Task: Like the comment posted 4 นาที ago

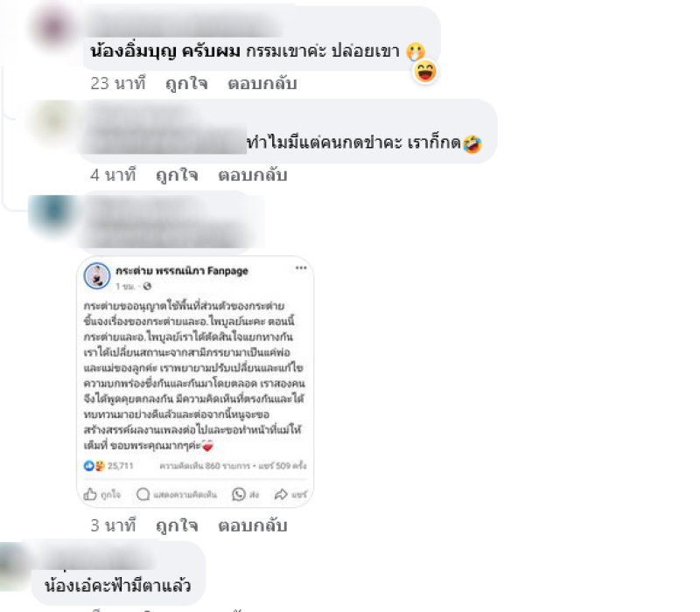Action: coord(177,175)
